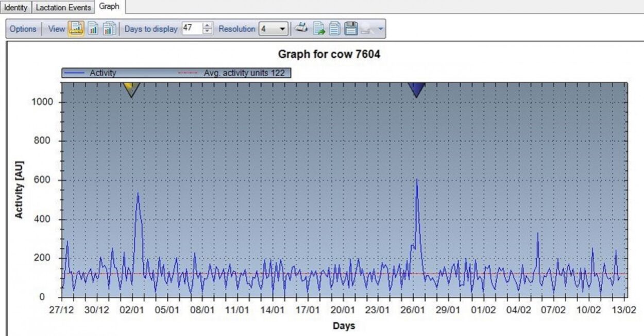The image size is (644, 336).
Task: Switch to the multi bar chart view
Action: coord(109,29)
